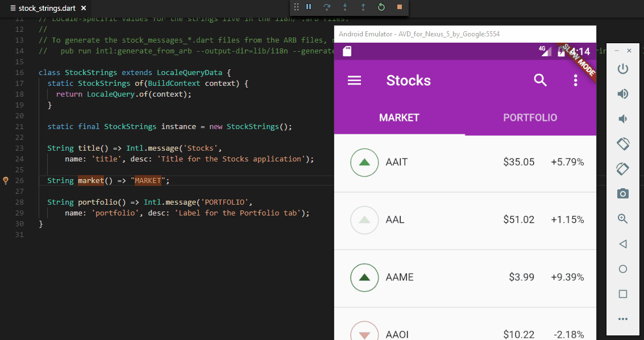Tap the search icon in Stocks app
Viewport: 644px width, 340px height.
[540, 80]
